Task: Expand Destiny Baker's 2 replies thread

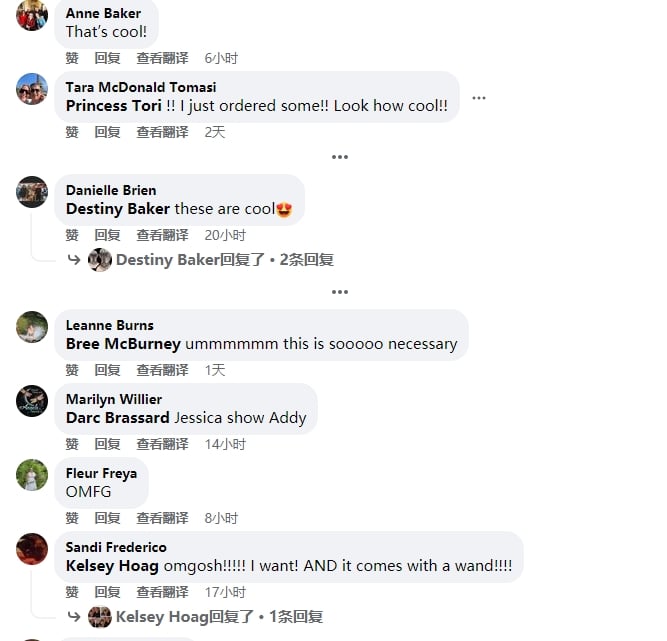Action: click(224, 260)
